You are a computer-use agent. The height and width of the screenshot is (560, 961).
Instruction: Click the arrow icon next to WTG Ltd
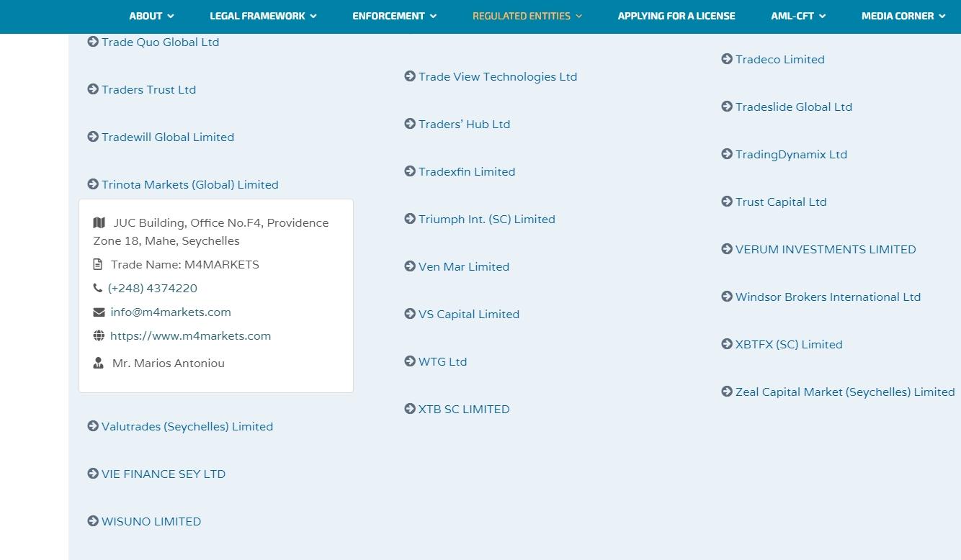click(x=410, y=361)
